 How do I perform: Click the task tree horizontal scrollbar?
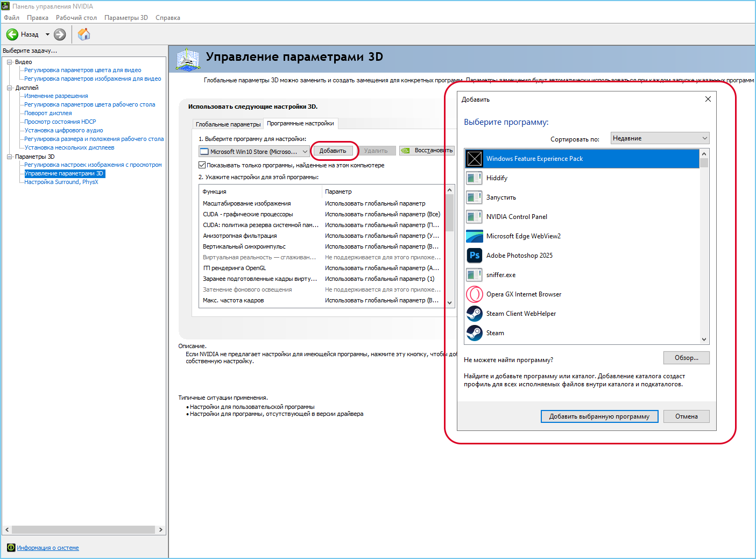83,529
